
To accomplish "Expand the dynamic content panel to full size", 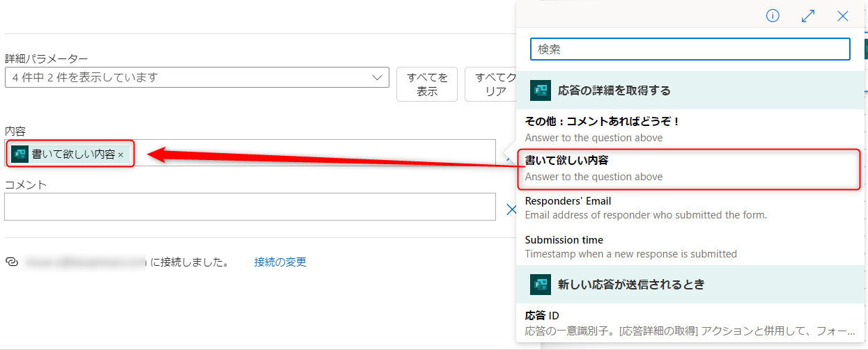I will [x=808, y=16].
